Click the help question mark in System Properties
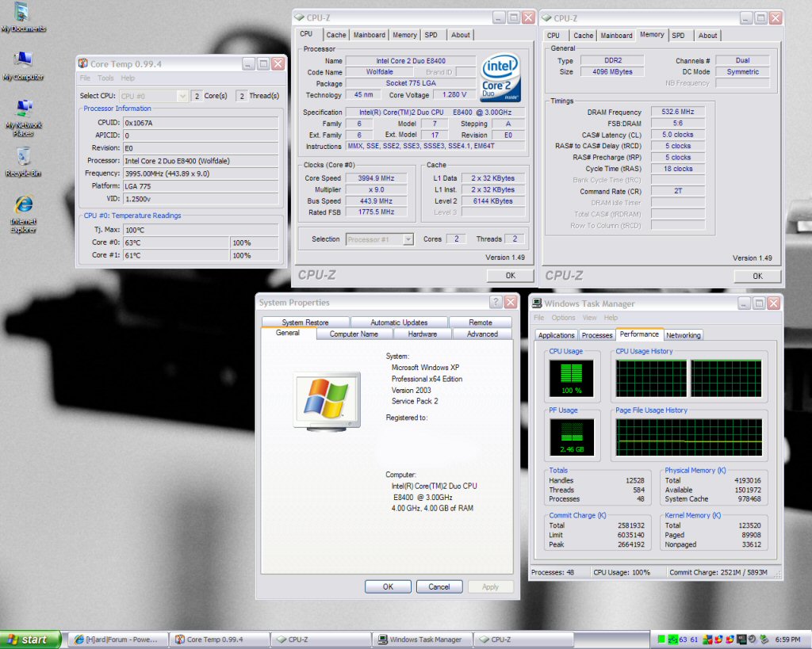Viewport: 812px width, 649px height. [x=496, y=302]
